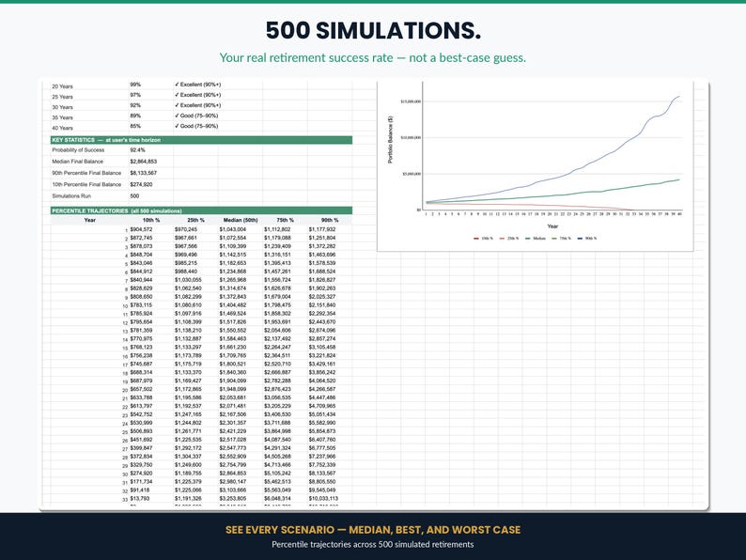Select the KEY STATISTICS section header
Screen dimensions: 746x560
click(201, 140)
